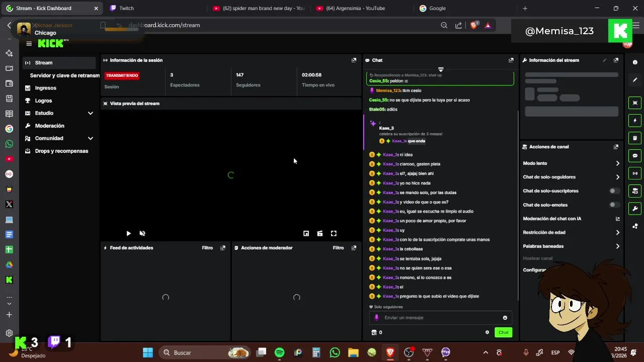
Task: Open Moderación del chat con IA
Action: tap(571, 219)
